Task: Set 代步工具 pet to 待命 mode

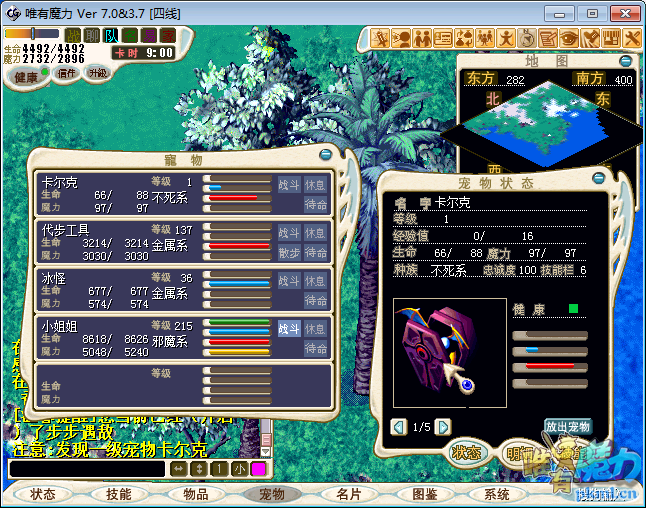Action: 316,253
